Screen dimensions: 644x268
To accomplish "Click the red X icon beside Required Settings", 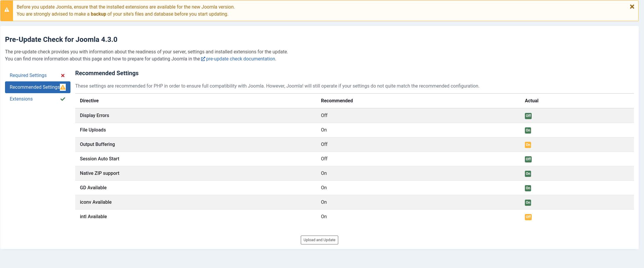I will click(x=63, y=75).
